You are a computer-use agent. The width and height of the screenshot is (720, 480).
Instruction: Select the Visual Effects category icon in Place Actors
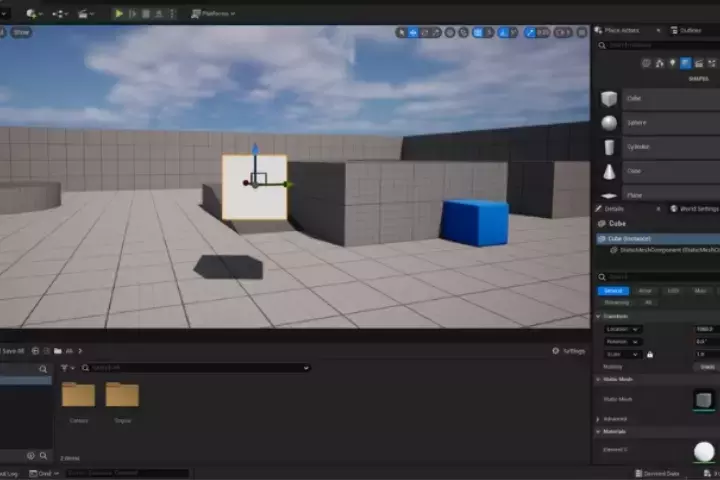712,63
